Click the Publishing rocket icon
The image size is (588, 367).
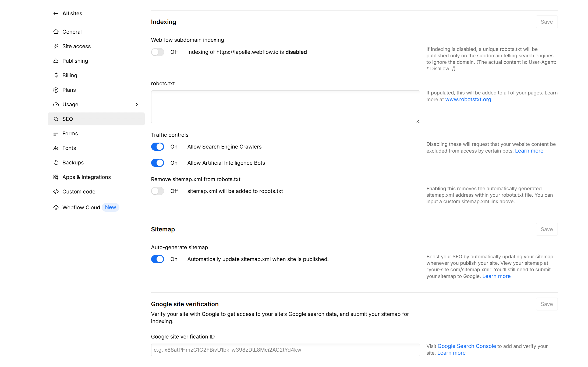(56, 61)
